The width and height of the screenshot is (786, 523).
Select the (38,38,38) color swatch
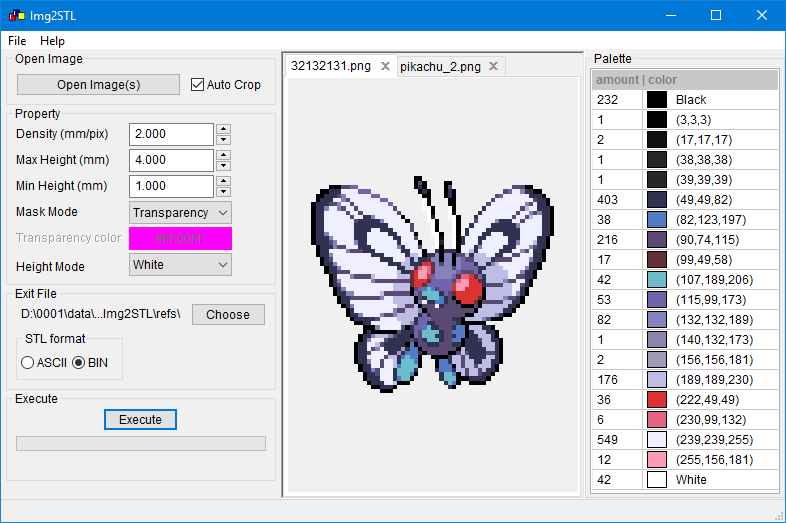tap(657, 160)
